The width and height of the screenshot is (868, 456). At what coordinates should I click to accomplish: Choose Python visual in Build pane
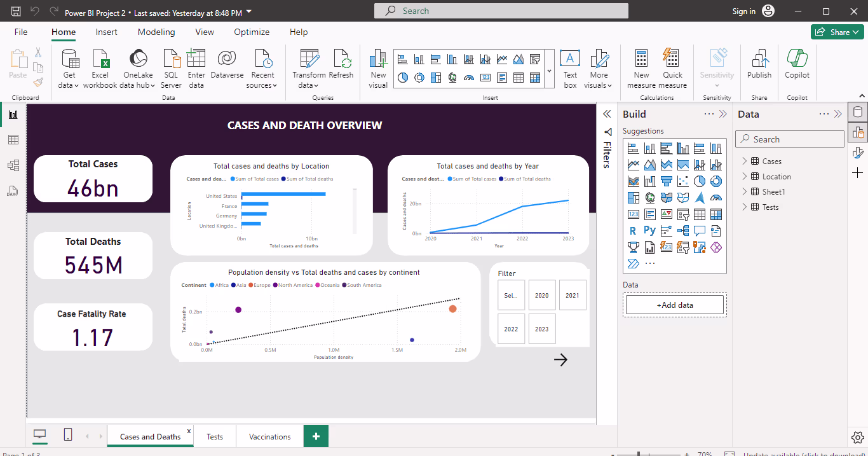point(649,231)
